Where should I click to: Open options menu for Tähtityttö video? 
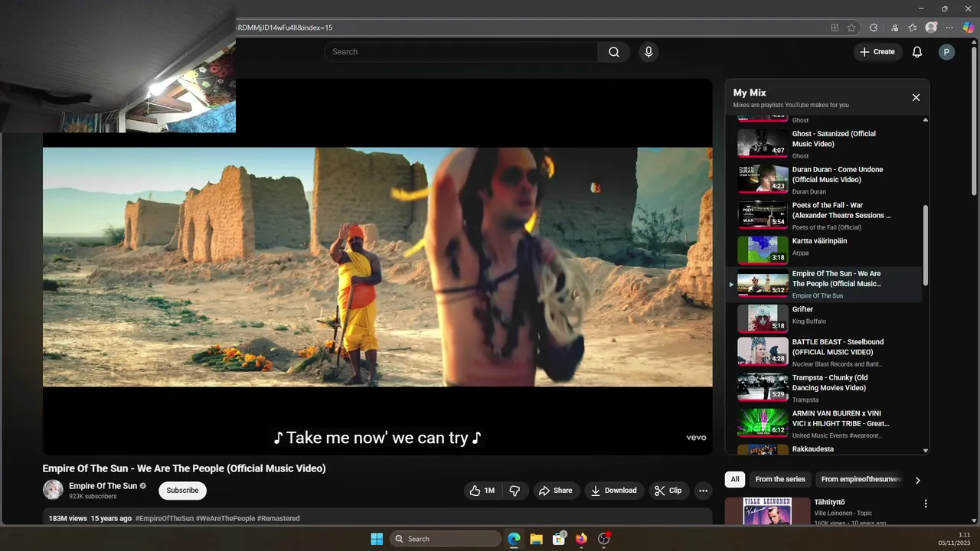point(925,504)
